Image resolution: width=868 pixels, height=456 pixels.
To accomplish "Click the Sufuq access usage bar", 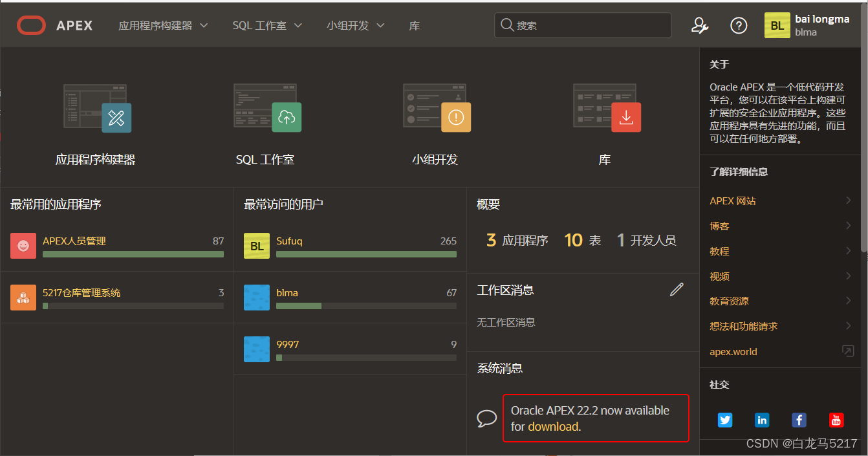I will coord(366,254).
